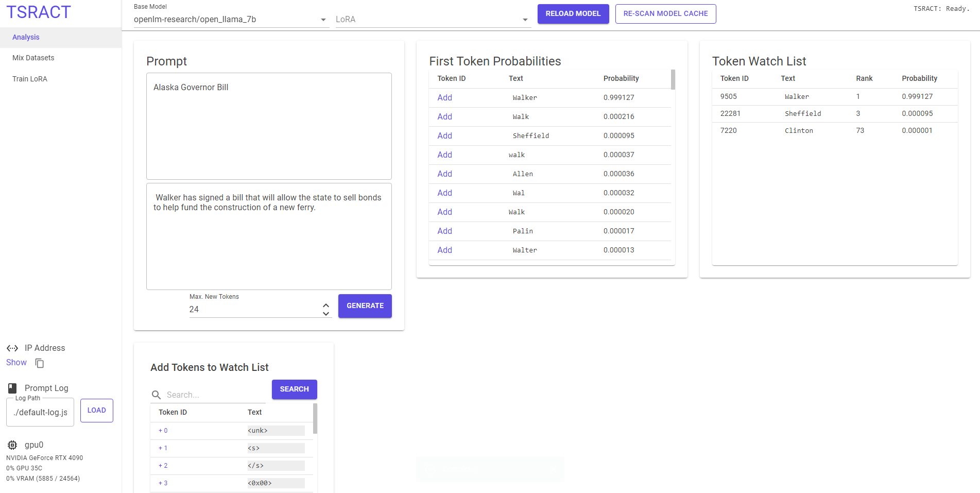Click the magnifier icon in the token search field
980x493 pixels.
click(156, 395)
